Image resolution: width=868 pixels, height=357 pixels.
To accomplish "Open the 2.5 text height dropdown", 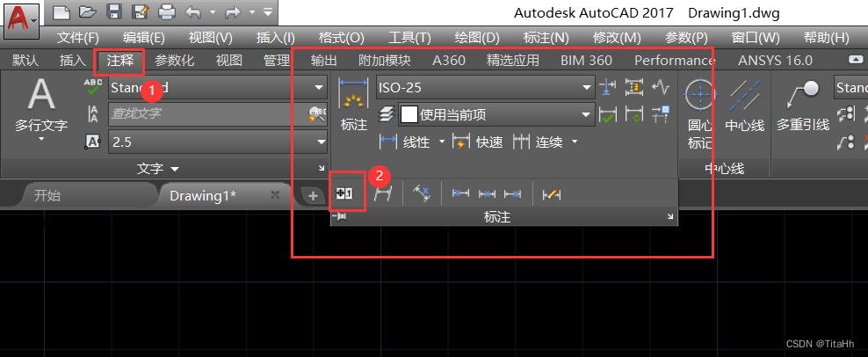I will tap(218, 142).
